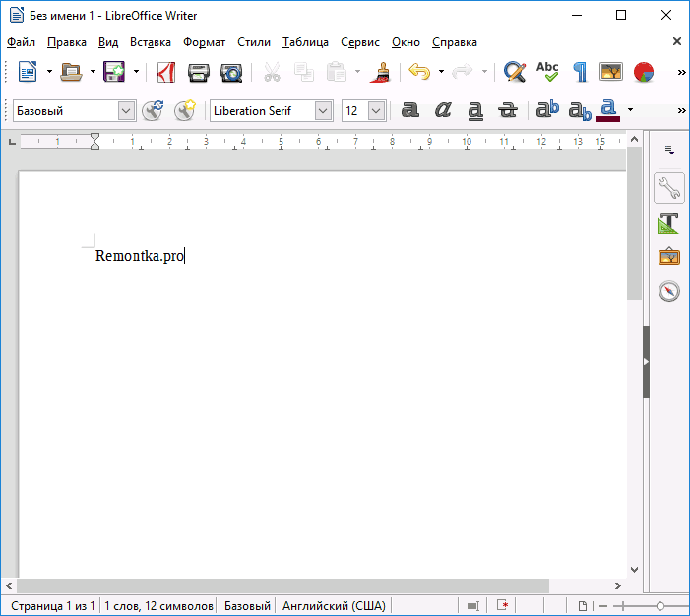The width and height of the screenshot is (690, 616).
Task: Open the file with Open folder icon
Action: pyautogui.click(x=71, y=72)
